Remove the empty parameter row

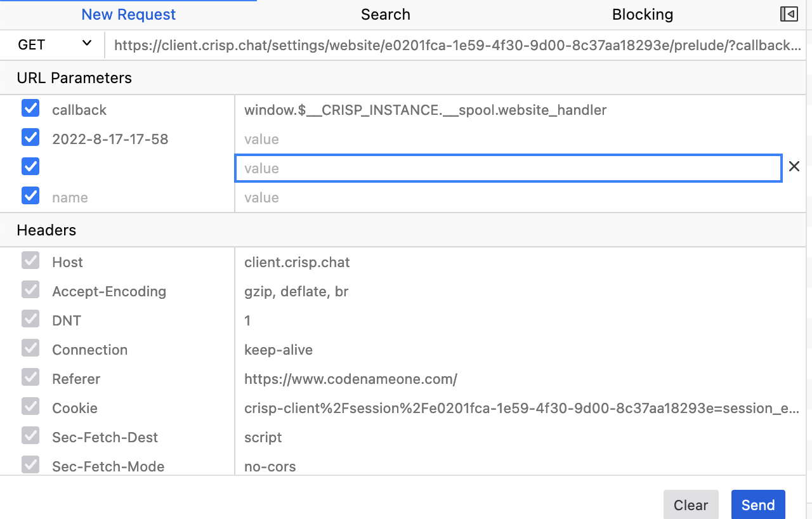[x=794, y=166]
